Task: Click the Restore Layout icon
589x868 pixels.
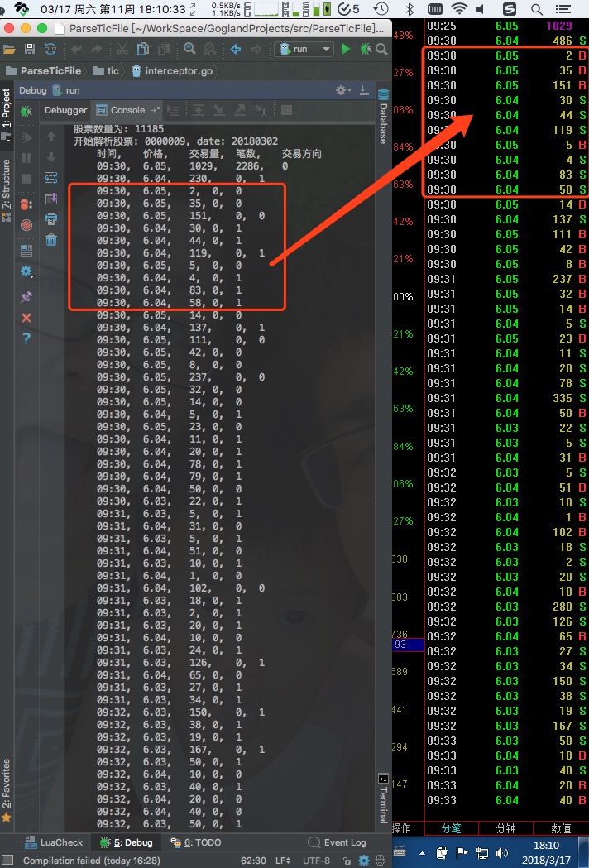Action: [x=26, y=251]
